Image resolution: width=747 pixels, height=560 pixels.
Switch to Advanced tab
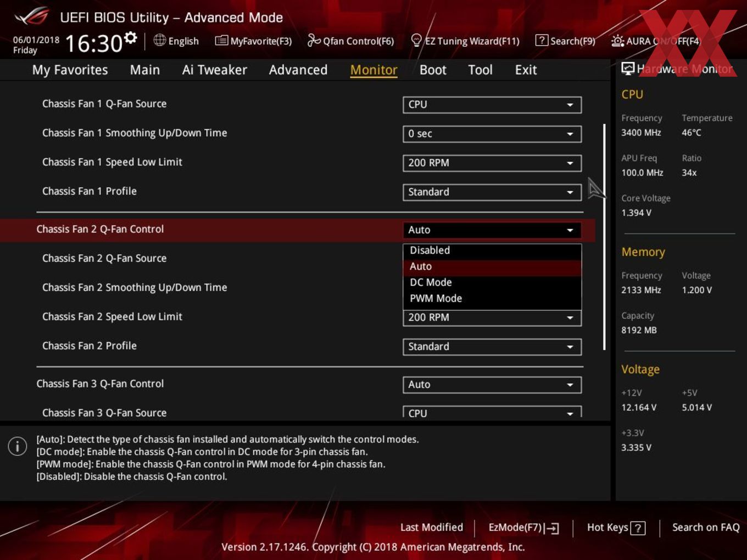click(x=298, y=70)
